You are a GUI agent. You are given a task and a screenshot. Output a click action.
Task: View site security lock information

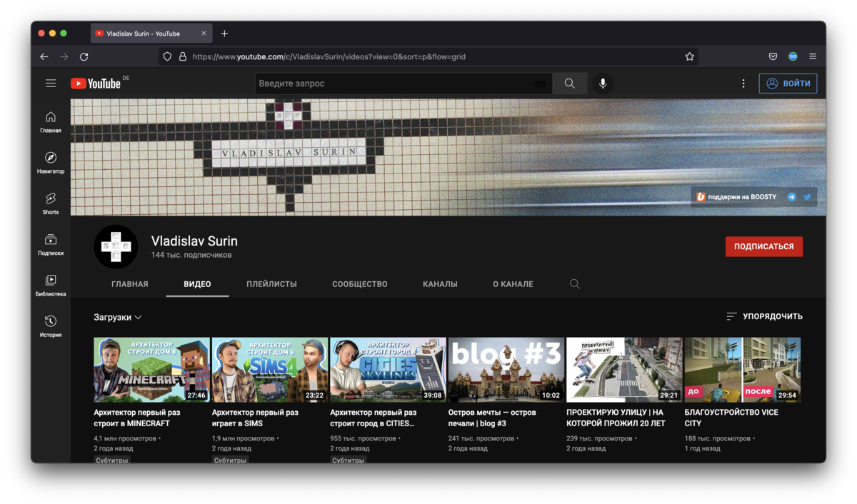pyautogui.click(x=182, y=56)
